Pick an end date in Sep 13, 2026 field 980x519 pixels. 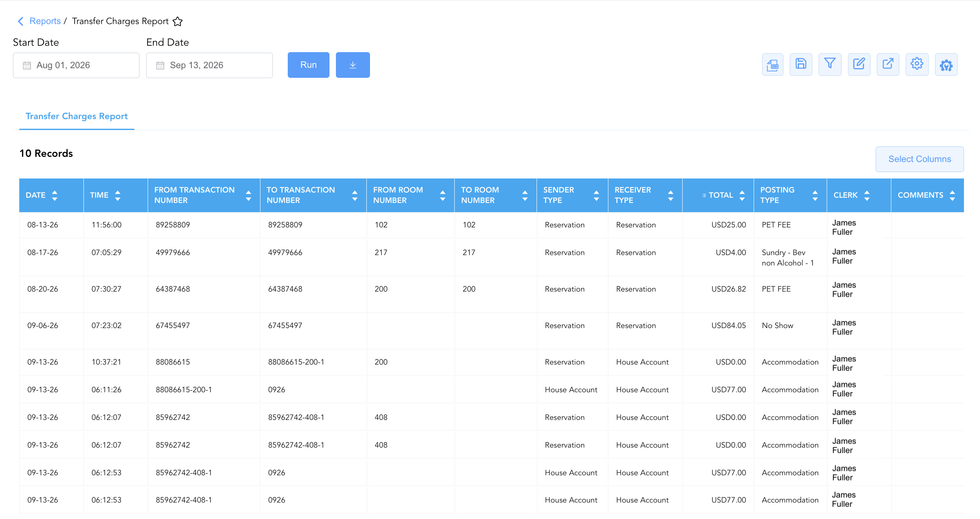click(x=209, y=65)
